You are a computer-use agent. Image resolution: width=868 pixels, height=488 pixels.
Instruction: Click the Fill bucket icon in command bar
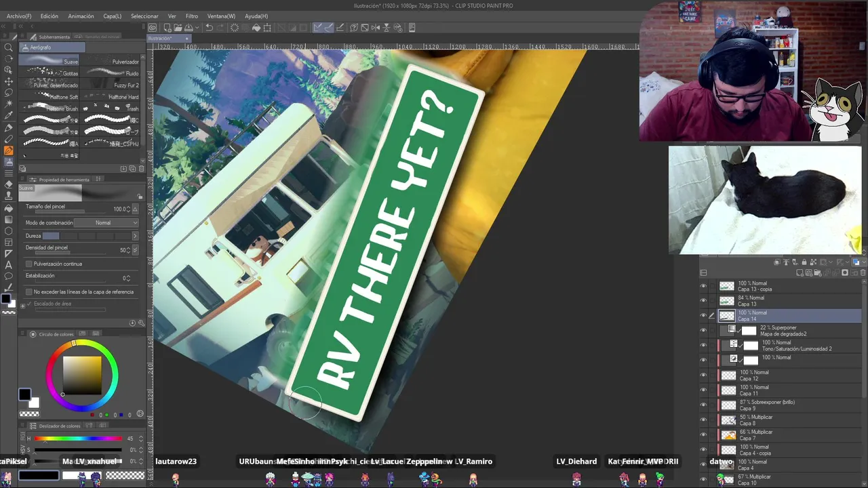[256, 28]
